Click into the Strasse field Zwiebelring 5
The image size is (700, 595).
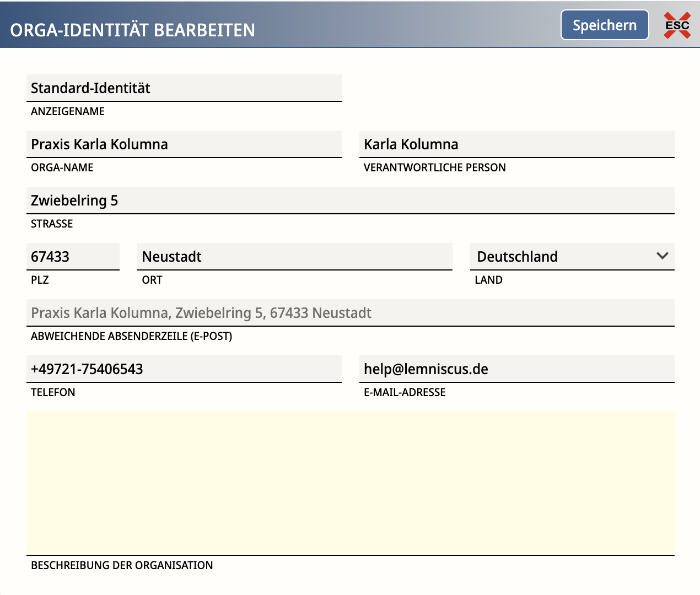coord(350,201)
